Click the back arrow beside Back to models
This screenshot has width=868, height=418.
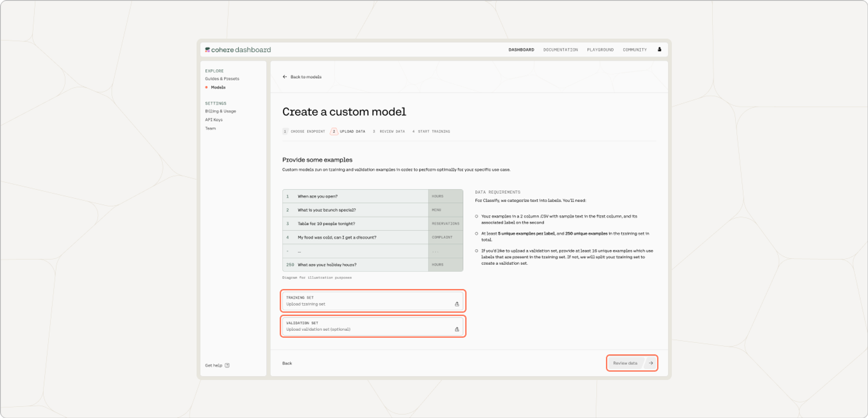coord(285,77)
